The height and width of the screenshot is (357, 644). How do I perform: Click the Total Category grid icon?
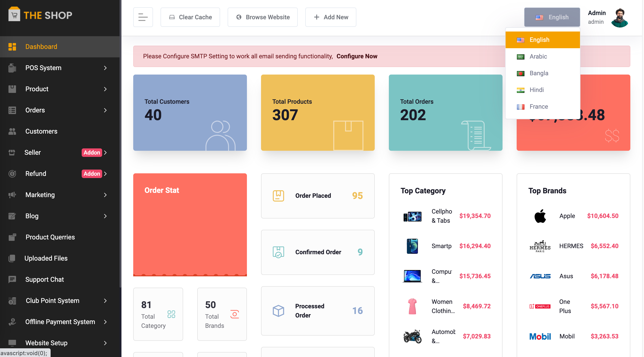[171, 314]
